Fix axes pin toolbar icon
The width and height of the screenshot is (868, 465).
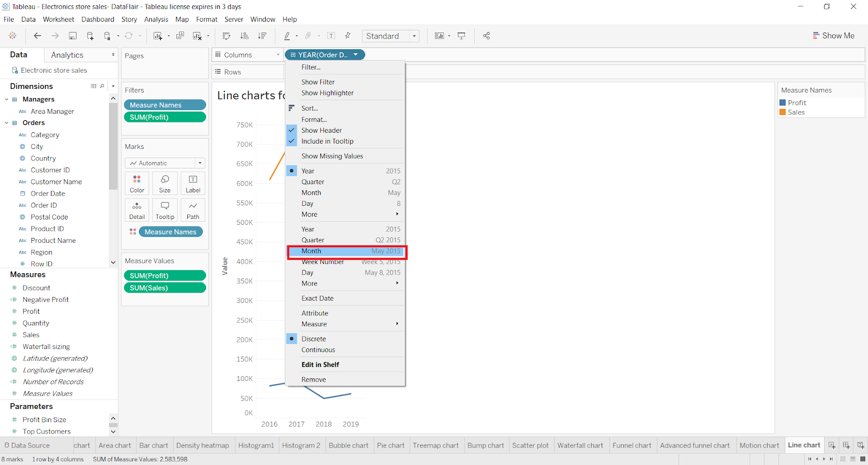[x=348, y=36]
